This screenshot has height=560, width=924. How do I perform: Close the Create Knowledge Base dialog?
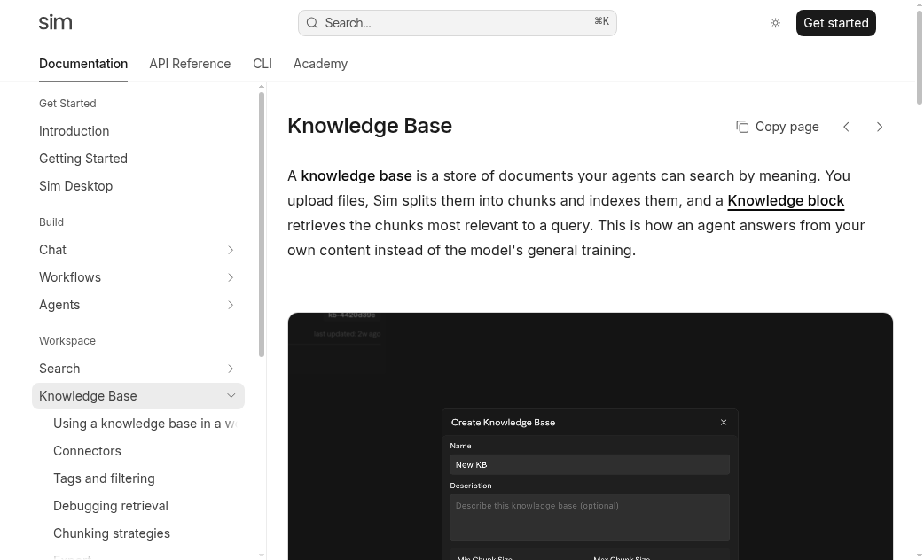pos(724,422)
